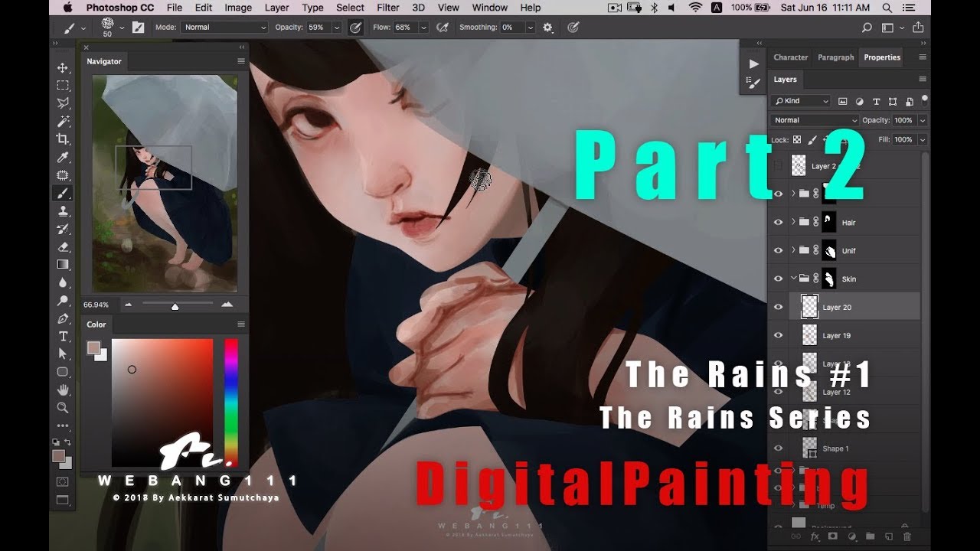Open the brush Mode dropdown
980x551 pixels.
click(x=225, y=28)
